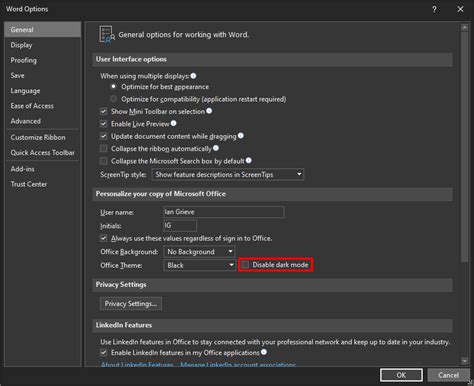Click info icon beside Update document content
Viewport: 474px width, 386px height.
pos(241,136)
